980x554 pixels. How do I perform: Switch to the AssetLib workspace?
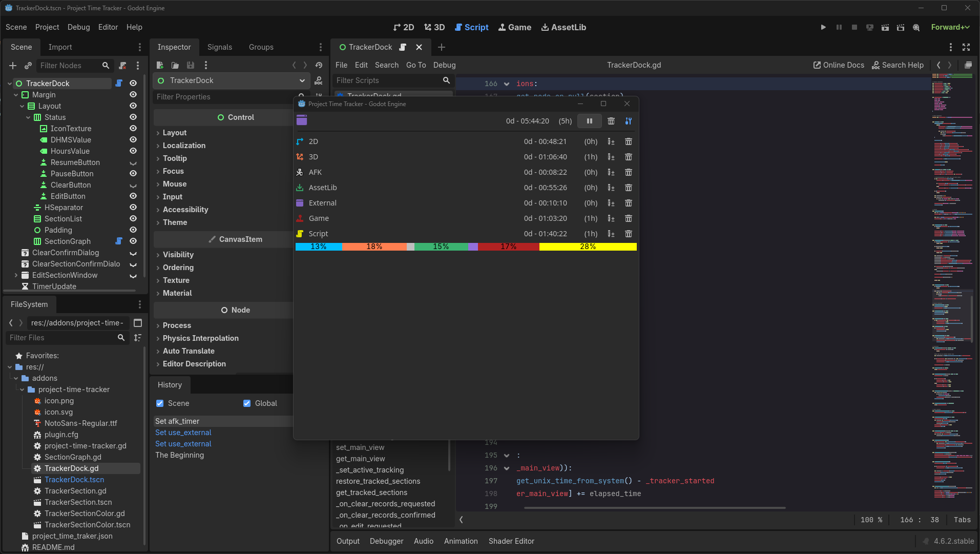click(564, 27)
